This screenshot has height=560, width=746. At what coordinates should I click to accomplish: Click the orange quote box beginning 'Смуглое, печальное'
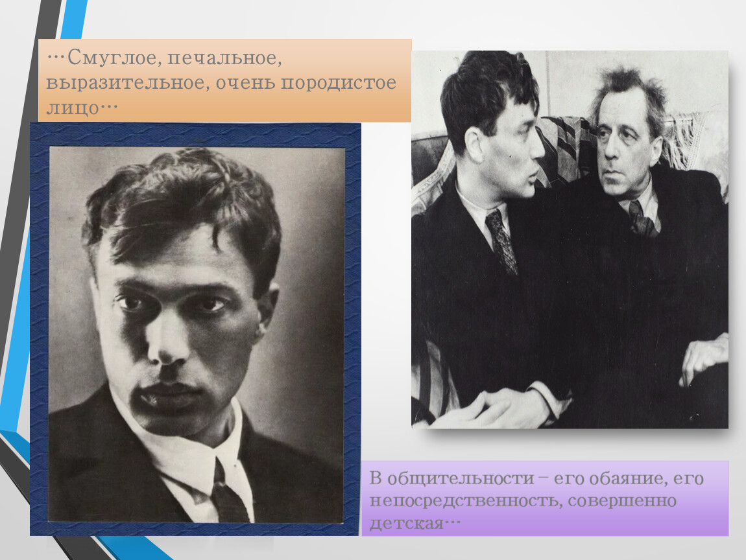click(x=224, y=81)
